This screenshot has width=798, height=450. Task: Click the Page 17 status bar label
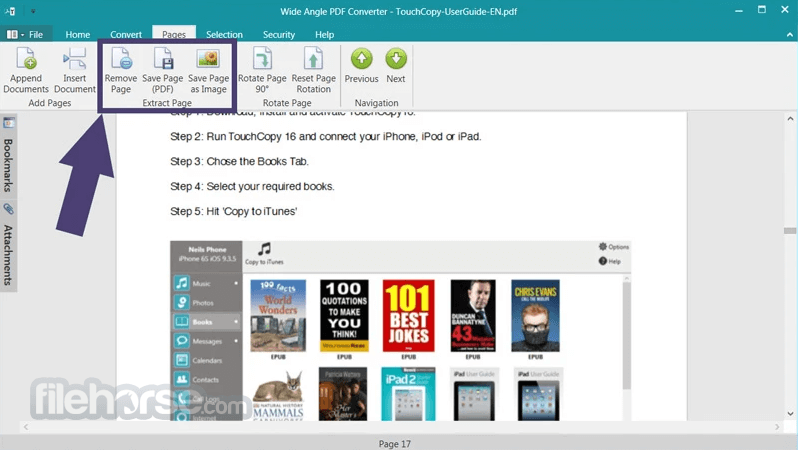(394, 444)
